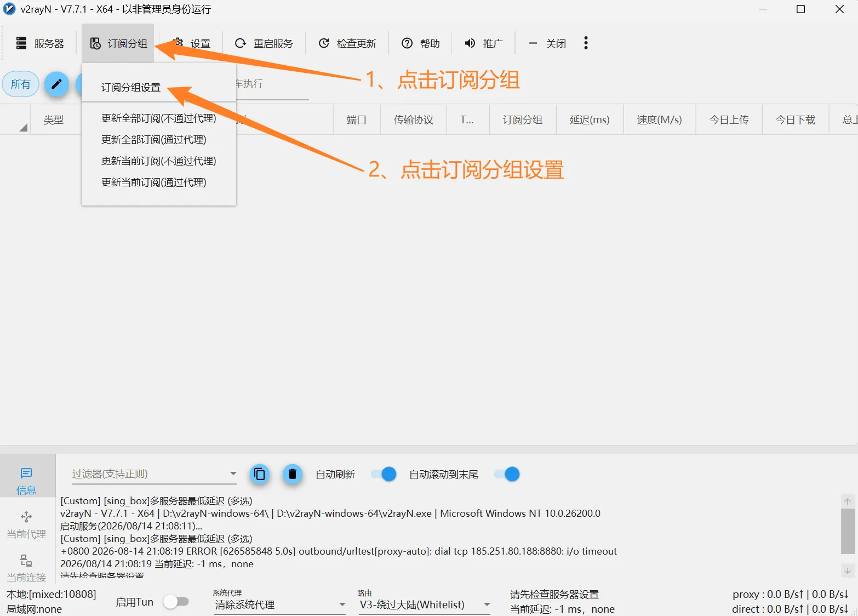Click the search field labeled 车执行
858x616 pixels.
tap(272, 84)
